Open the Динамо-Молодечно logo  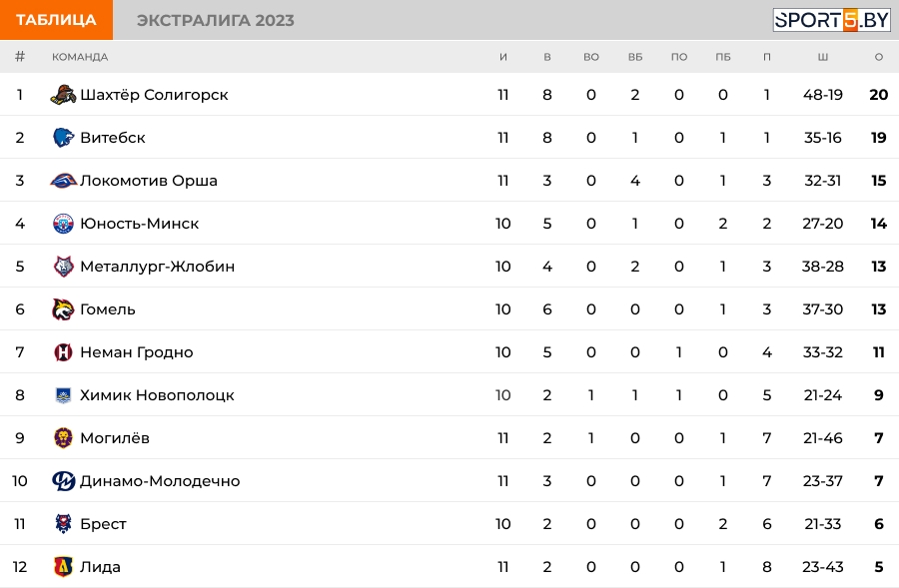[x=63, y=481]
